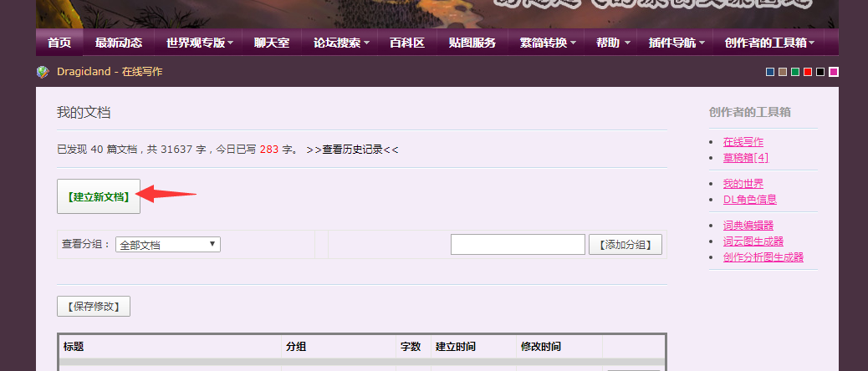Expand 创作者的工具箱 nav menu

pos(769,43)
